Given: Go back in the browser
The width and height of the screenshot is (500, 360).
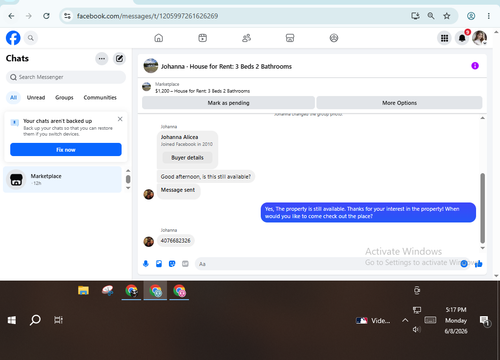Looking at the screenshot, I should (11, 16).
